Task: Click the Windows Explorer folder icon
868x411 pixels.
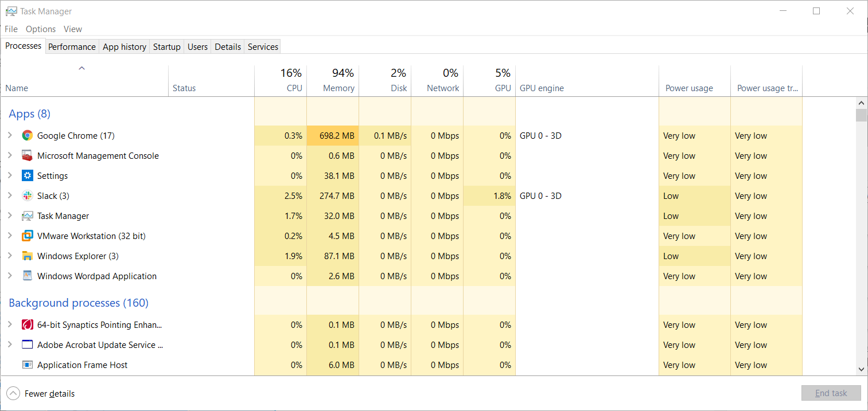Action: coord(27,256)
